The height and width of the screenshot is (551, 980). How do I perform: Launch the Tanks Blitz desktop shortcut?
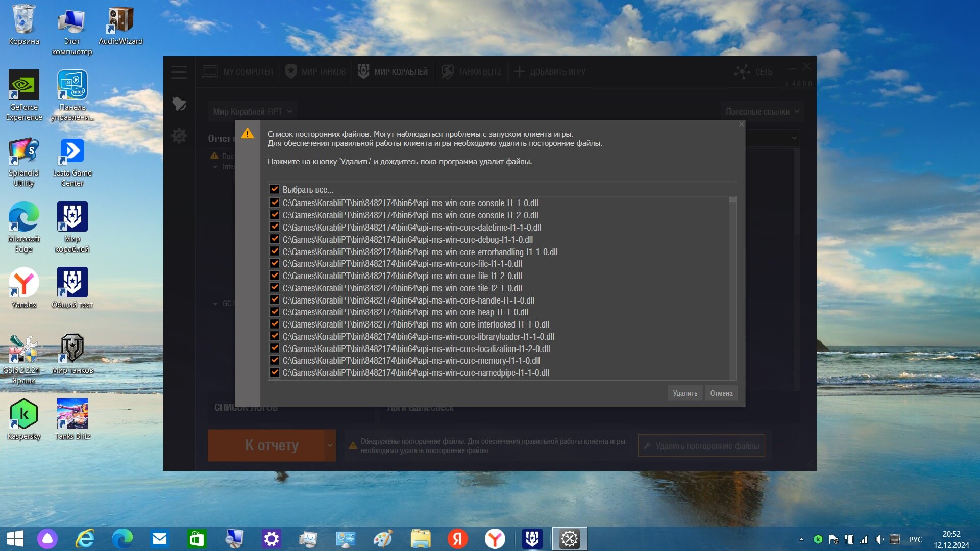click(72, 419)
